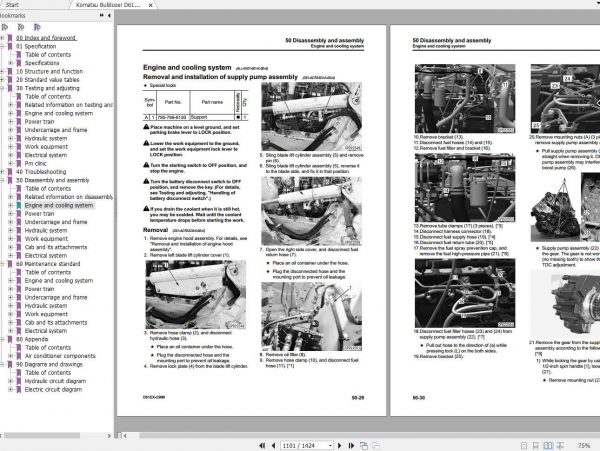Open the 75% zoom level

tap(584, 445)
